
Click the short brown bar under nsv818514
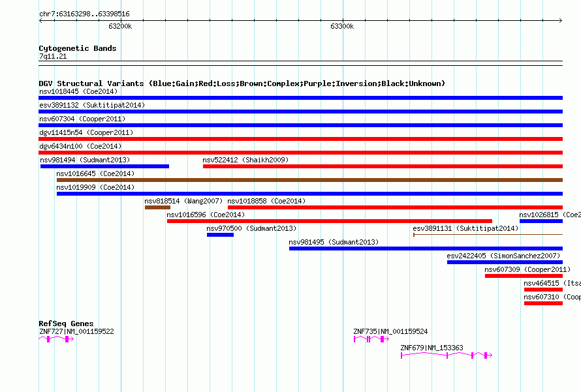(157, 207)
